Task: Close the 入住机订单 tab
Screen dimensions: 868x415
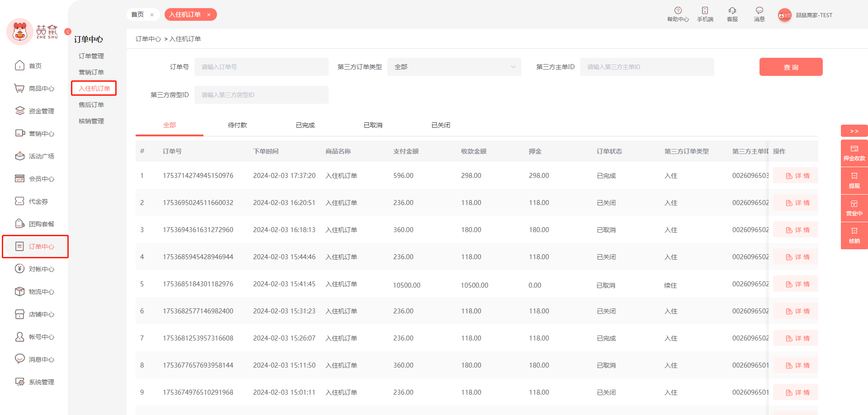Action: pos(209,15)
